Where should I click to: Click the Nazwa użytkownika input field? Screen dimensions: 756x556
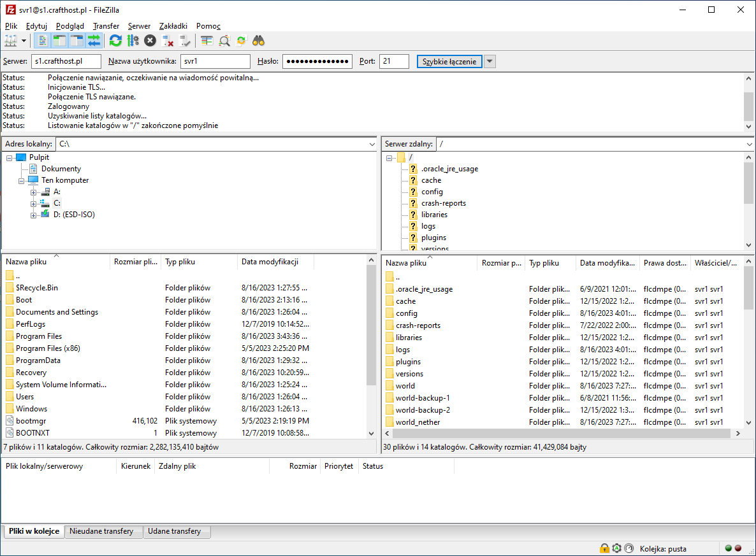(215, 61)
